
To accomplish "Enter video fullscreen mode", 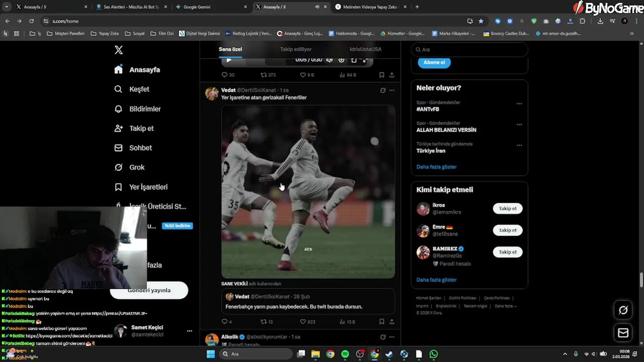I will point(365,60).
